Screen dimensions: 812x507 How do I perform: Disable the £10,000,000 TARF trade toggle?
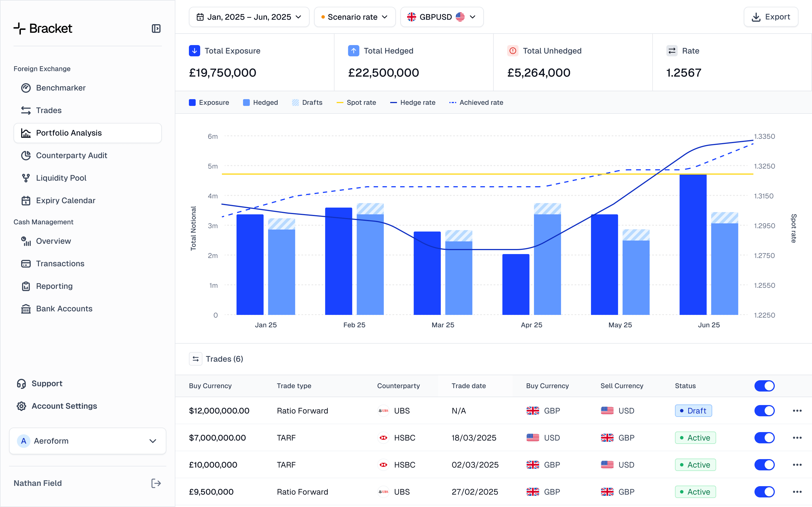764,465
